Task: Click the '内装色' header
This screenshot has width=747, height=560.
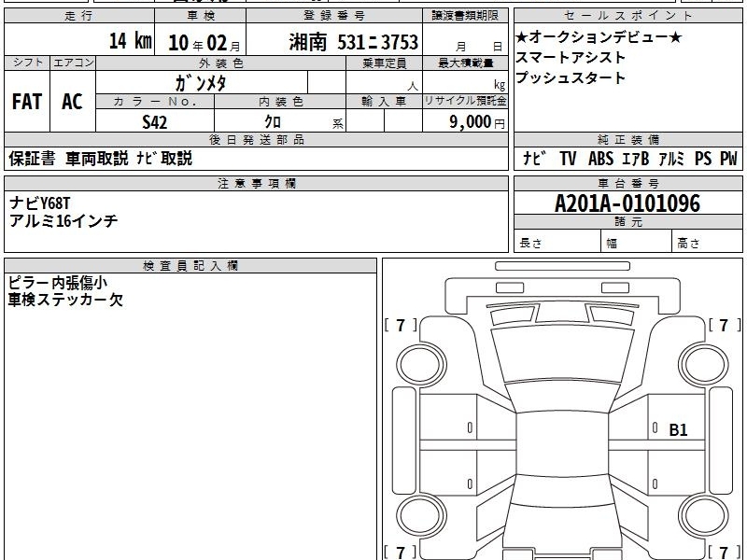Action: [281, 102]
